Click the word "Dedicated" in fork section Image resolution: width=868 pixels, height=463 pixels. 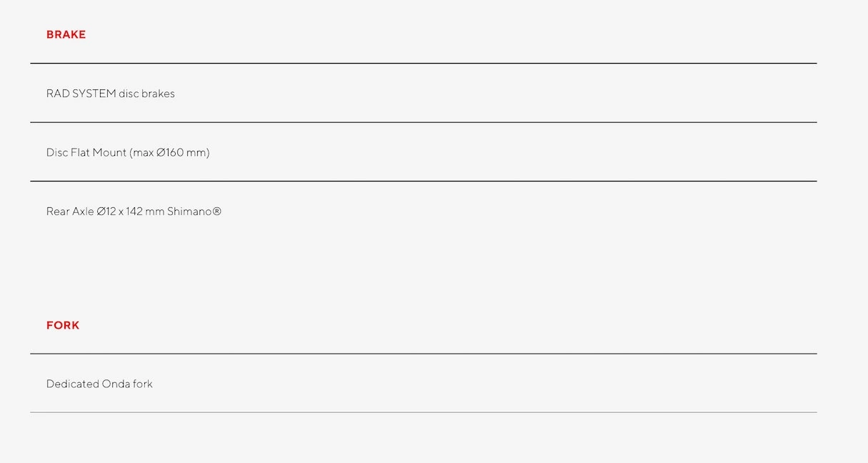[72, 384]
